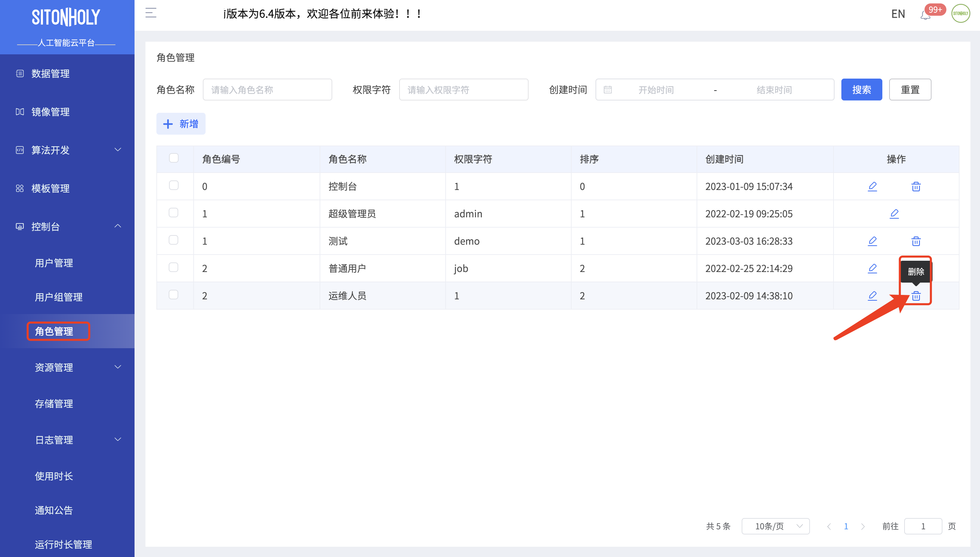This screenshot has height=557, width=980.
Task: Click the 99+ notification badge
Action: click(935, 10)
